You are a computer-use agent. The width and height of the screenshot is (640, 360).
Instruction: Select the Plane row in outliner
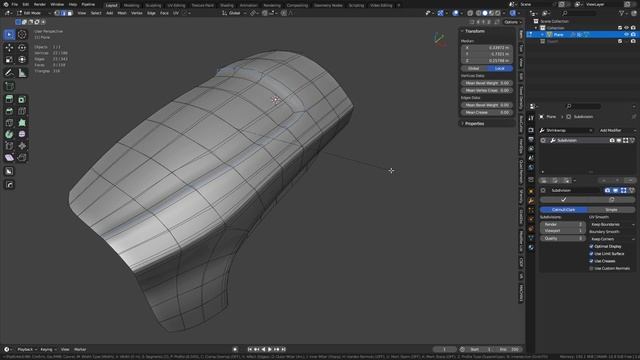click(582, 35)
